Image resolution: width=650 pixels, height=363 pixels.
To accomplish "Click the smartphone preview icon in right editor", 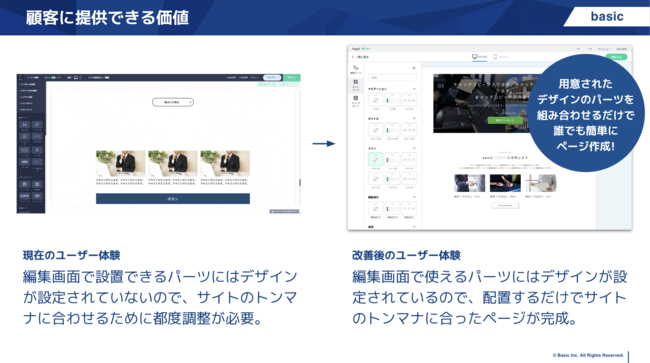I will click(x=495, y=56).
